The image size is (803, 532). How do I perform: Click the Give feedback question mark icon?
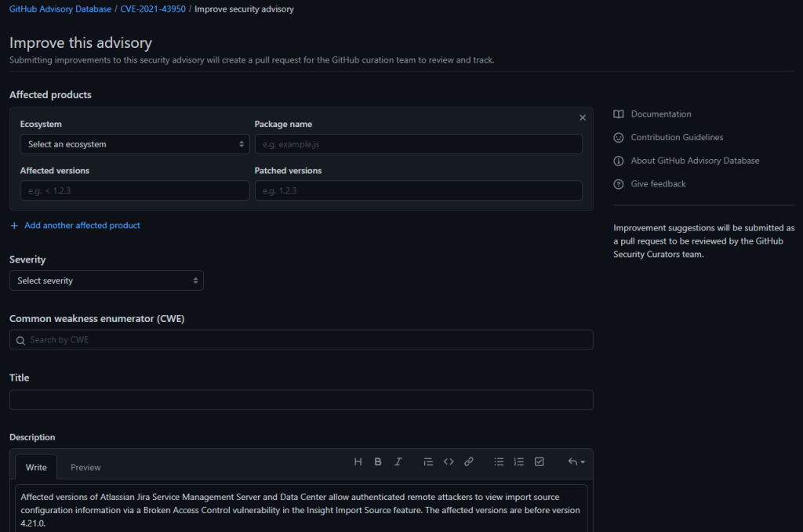(x=619, y=183)
